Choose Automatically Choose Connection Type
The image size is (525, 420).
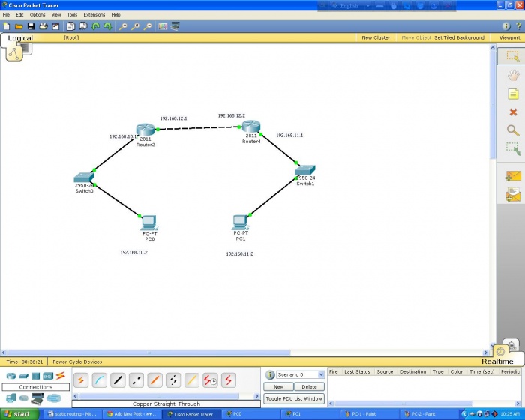(x=81, y=380)
